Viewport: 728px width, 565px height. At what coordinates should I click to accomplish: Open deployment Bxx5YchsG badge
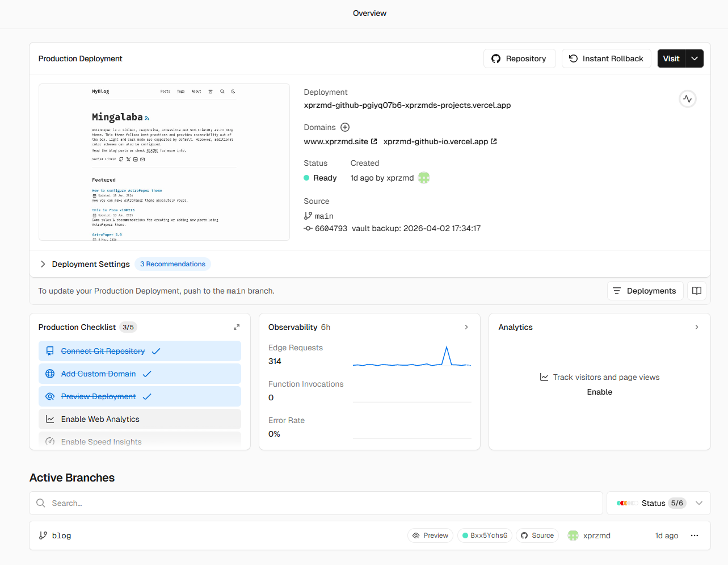pyautogui.click(x=485, y=535)
